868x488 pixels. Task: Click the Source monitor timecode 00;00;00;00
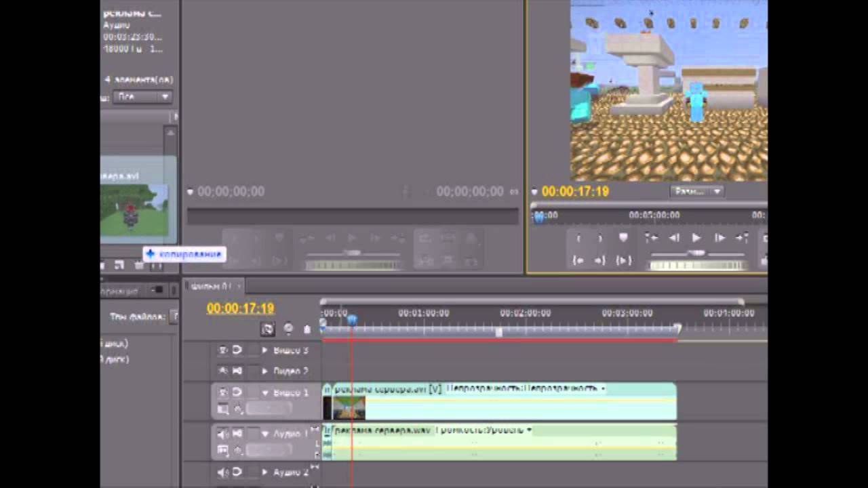pyautogui.click(x=231, y=192)
